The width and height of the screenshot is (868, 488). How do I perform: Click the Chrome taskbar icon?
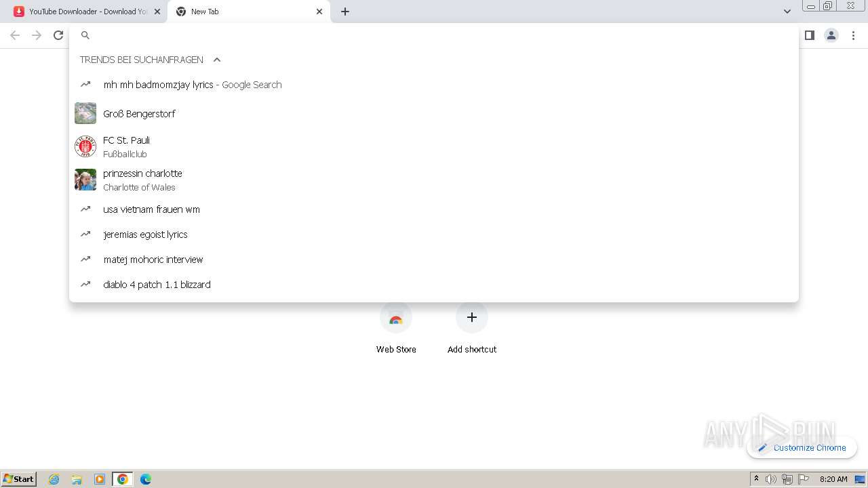pyautogui.click(x=123, y=479)
